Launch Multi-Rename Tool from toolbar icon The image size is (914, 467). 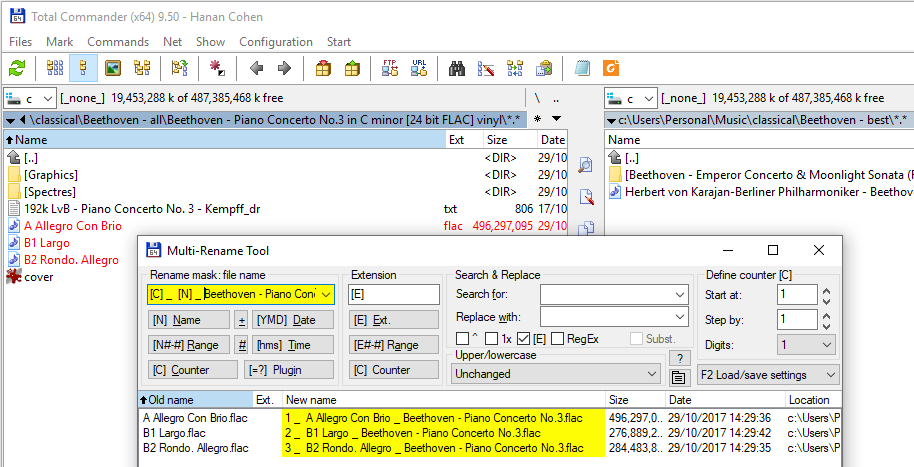coord(486,68)
